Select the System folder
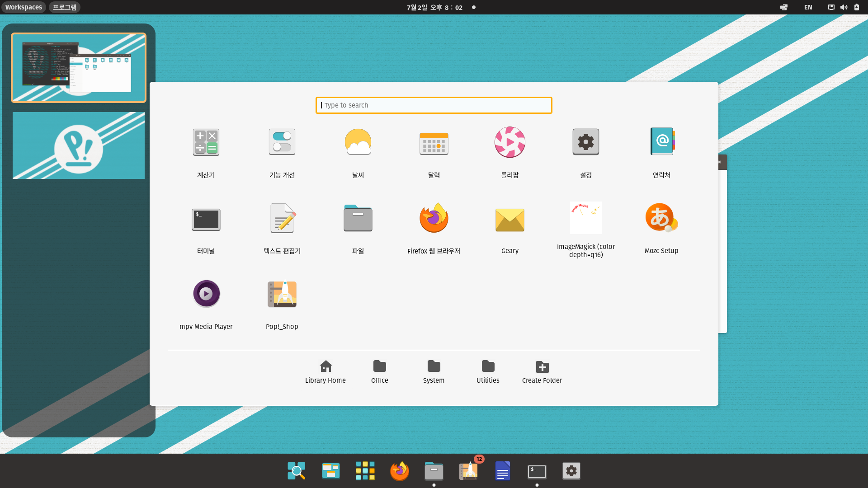The width and height of the screenshot is (868, 488). (x=434, y=372)
